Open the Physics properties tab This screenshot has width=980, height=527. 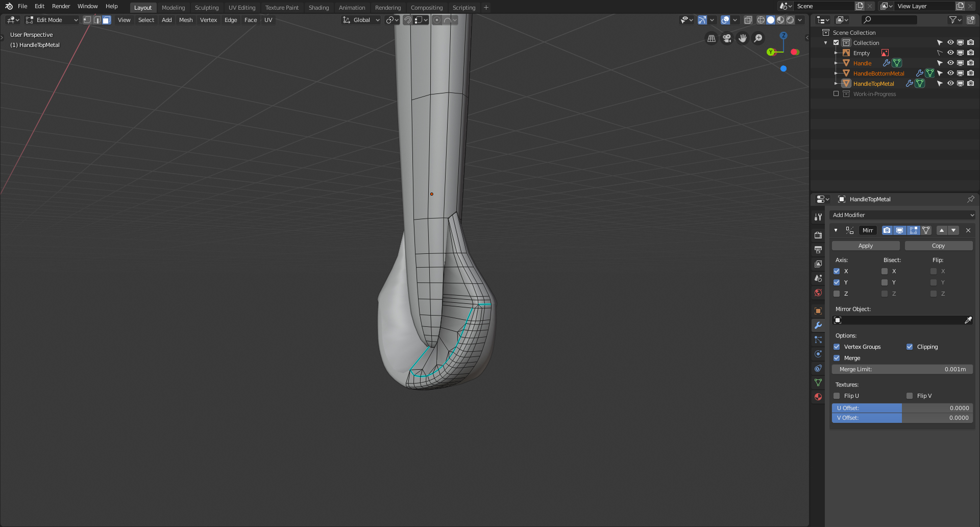coord(818,353)
